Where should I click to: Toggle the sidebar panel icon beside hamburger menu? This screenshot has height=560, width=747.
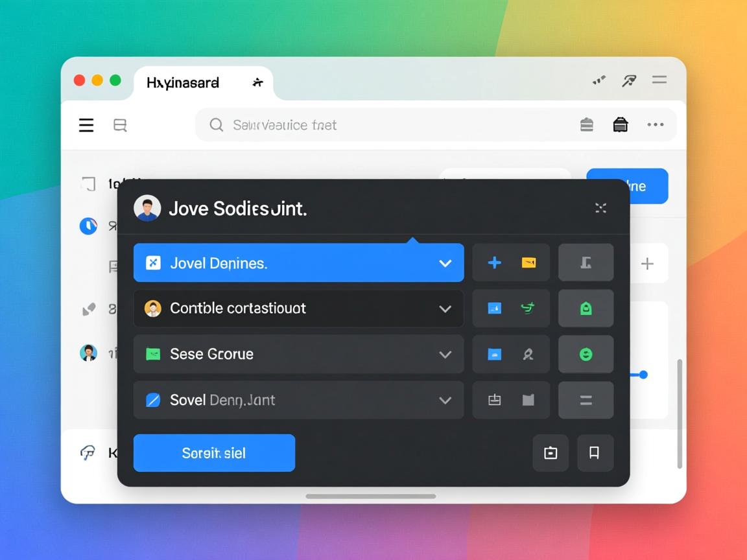pyautogui.click(x=120, y=125)
